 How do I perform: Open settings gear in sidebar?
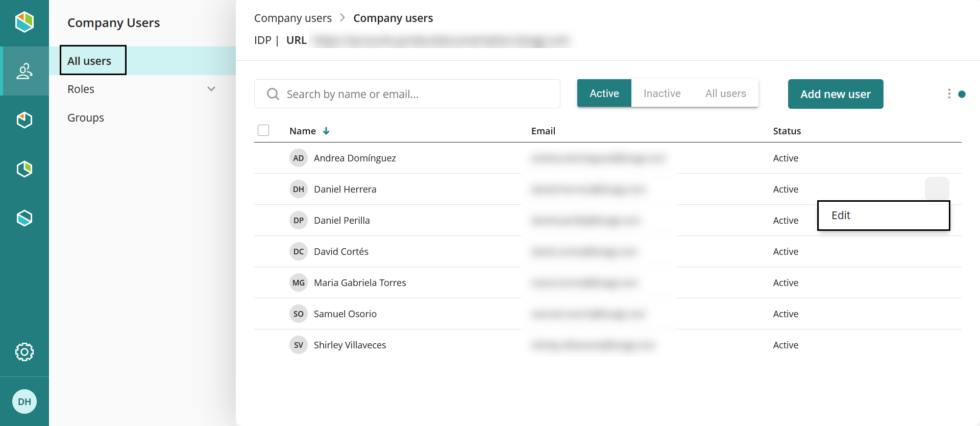coord(24,352)
